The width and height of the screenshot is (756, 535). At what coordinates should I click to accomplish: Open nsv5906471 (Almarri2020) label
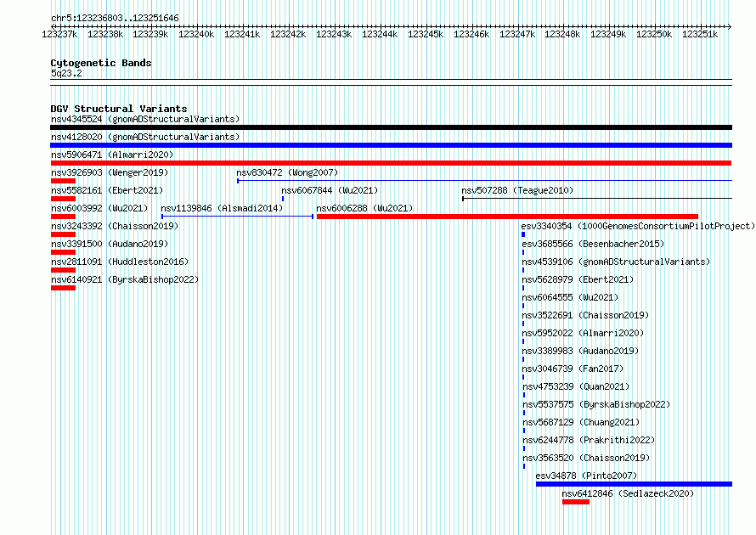point(112,155)
